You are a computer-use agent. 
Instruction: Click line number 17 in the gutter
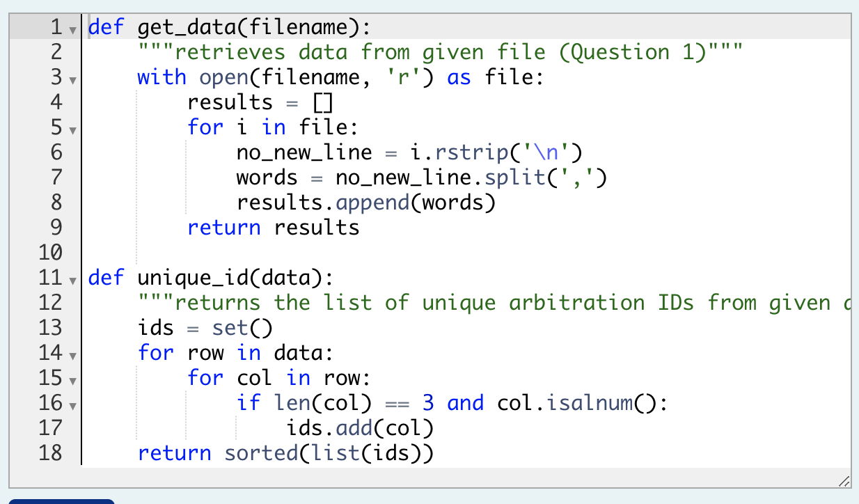click(51, 428)
